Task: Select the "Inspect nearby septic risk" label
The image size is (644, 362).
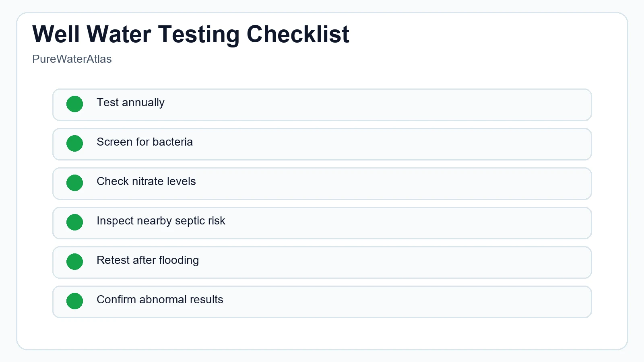Action: (x=161, y=221)
